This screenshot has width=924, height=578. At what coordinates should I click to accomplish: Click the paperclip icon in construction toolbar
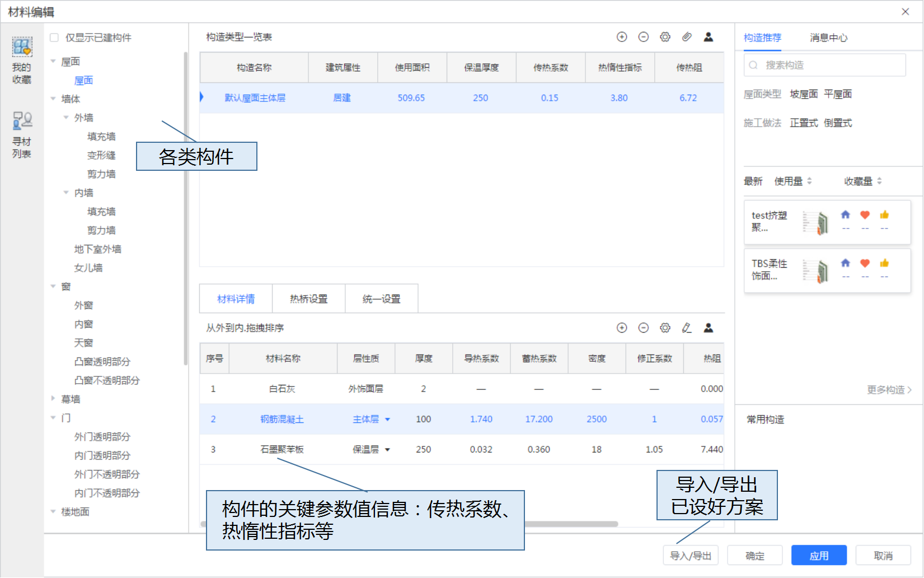687,37
